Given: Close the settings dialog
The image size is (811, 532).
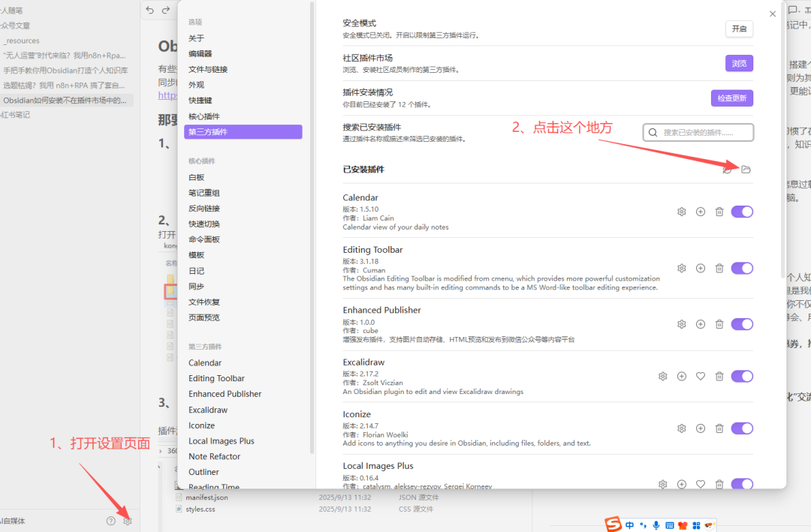Looking at the screenshot, I should coord(772,14).
